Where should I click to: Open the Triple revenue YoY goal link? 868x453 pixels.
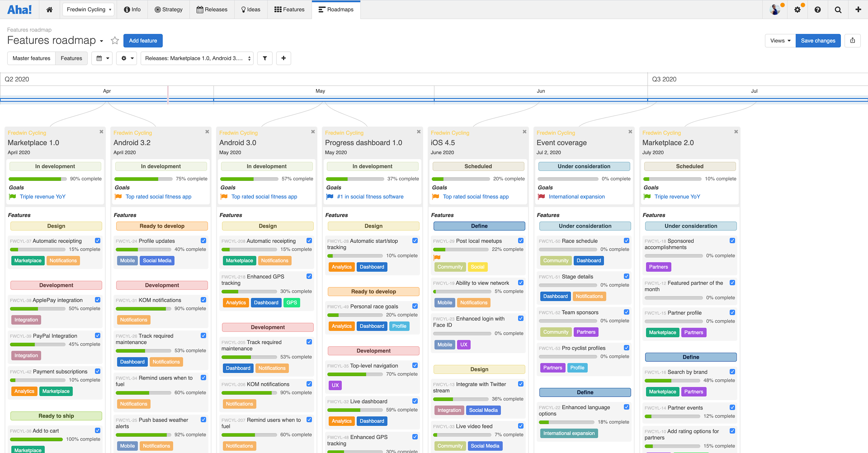click(42, 196)
